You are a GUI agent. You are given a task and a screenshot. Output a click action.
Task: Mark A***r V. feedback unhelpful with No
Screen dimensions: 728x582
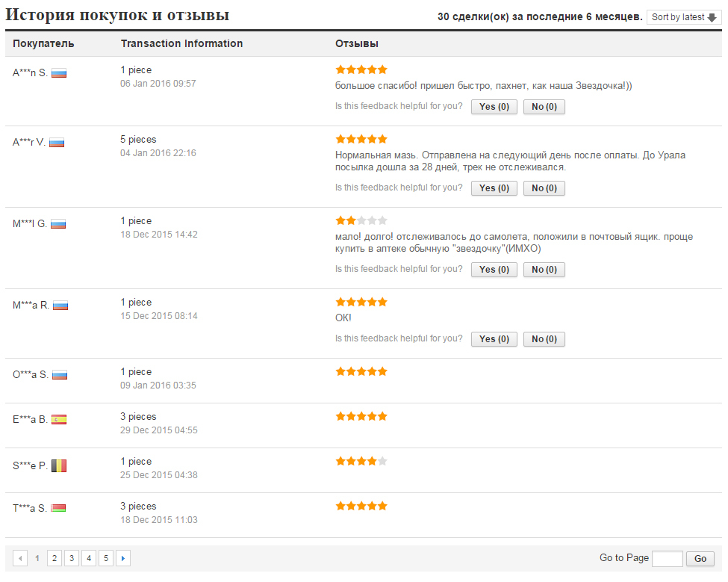pos(544,188)
